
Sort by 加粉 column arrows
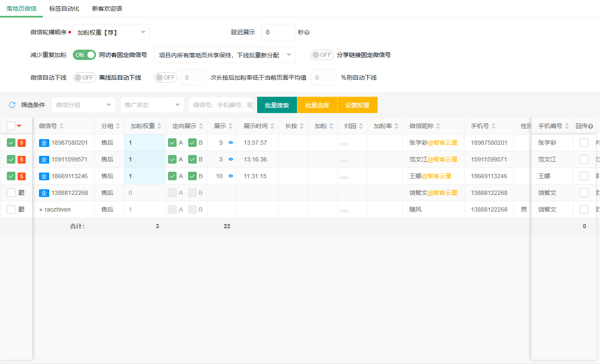click(331, 126)
